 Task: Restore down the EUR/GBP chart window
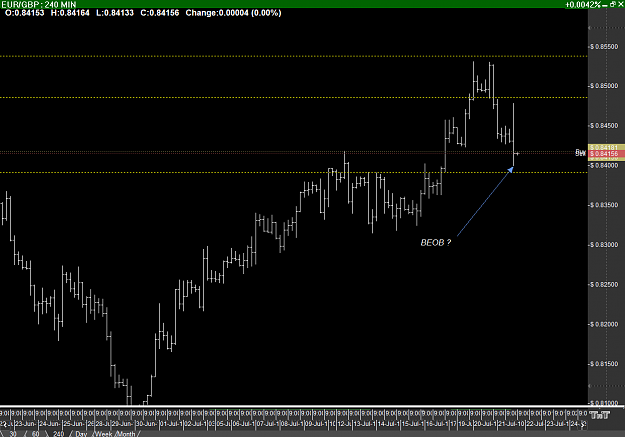pos(613,4)
